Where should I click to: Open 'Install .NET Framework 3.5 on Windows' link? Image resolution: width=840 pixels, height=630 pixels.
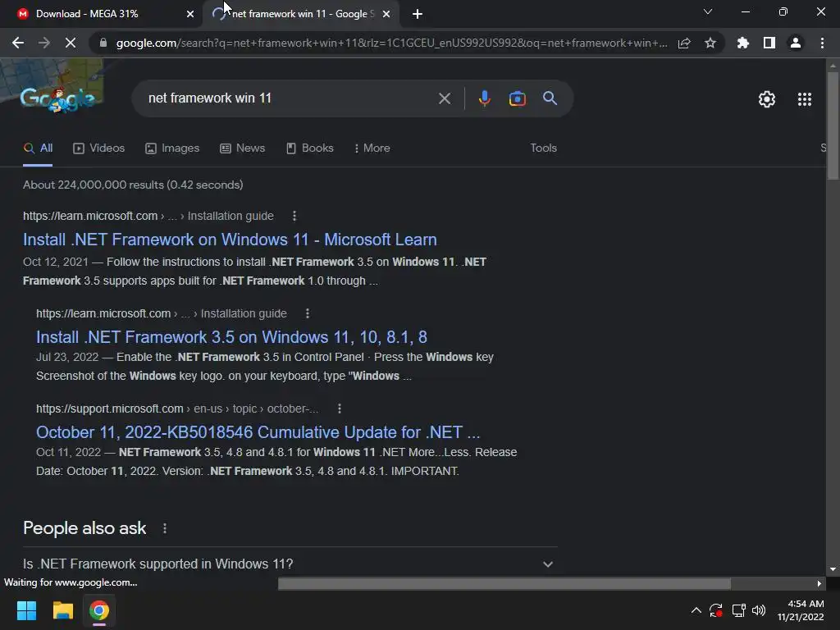231,337
